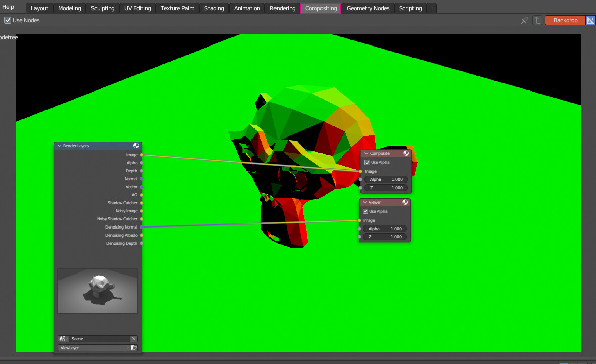The height and width of the screenshot is (364, 596).
Task: Pin the node tree with the pin icon
Action: [525, 20]
